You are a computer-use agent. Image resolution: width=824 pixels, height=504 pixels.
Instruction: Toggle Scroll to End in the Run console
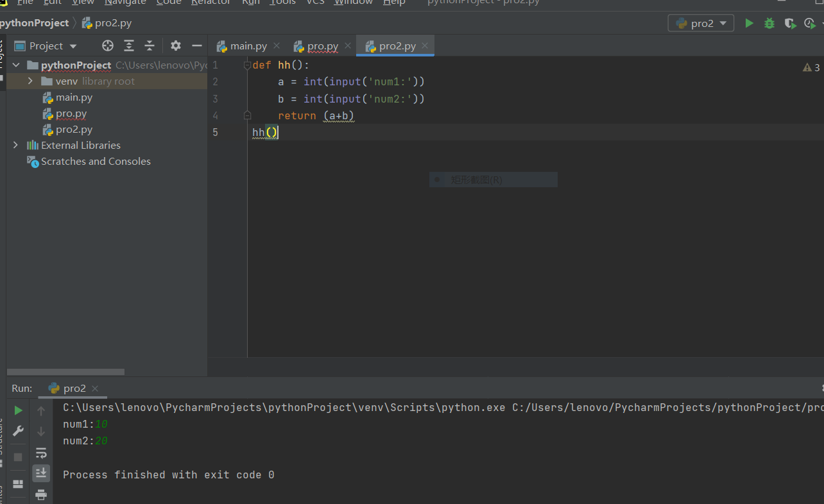(41, 473)
